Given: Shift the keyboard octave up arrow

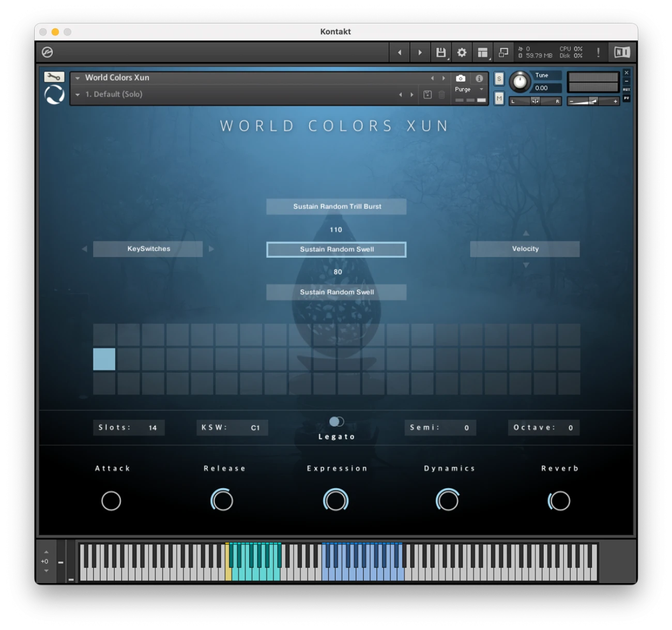Looking at the screenshot, I should [x=46, y=552].
